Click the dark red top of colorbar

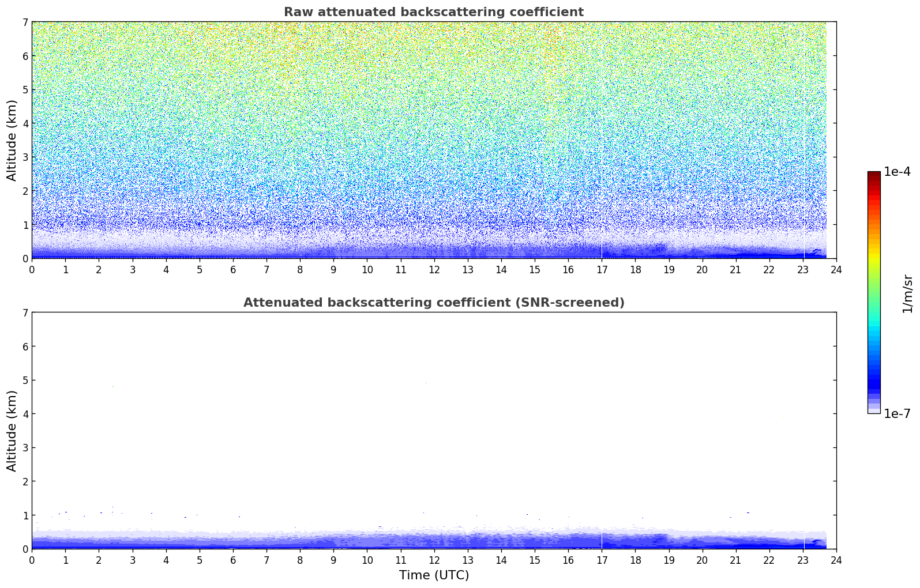click(873, 175)
